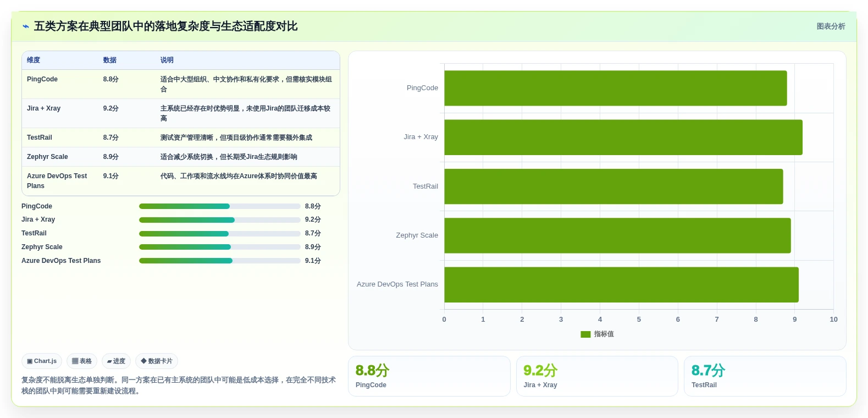Viewport: 868px width, 418px height.
Task: Select the Zephyr Scale table row name
Action: click(47, 157)
